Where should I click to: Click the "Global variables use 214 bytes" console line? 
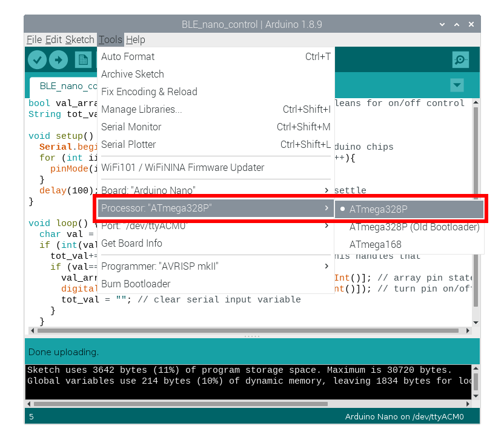249,381
